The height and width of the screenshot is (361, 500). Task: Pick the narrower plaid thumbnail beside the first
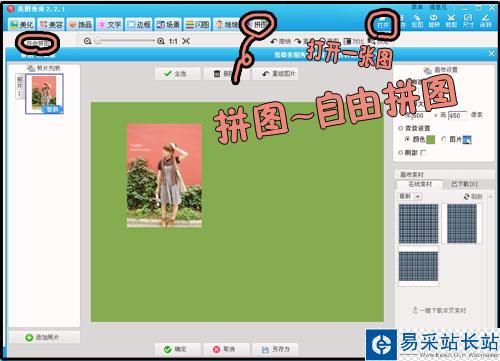pos(462,224)
